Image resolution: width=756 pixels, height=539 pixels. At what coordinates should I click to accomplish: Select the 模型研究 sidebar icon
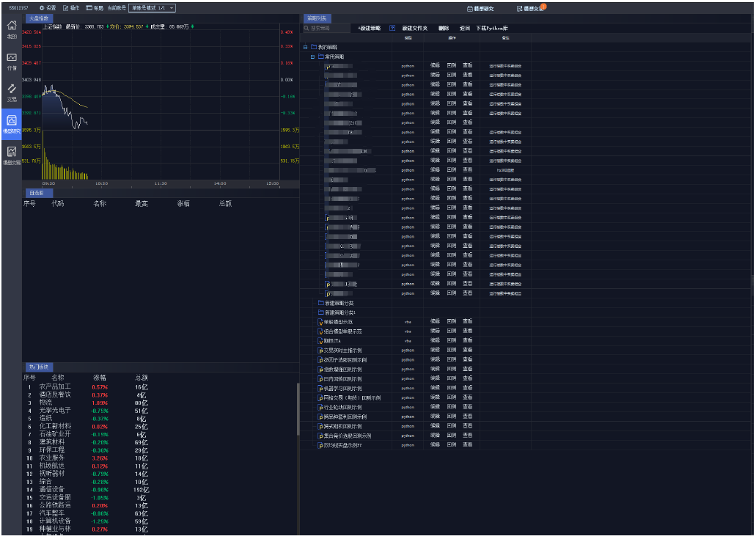12,124
